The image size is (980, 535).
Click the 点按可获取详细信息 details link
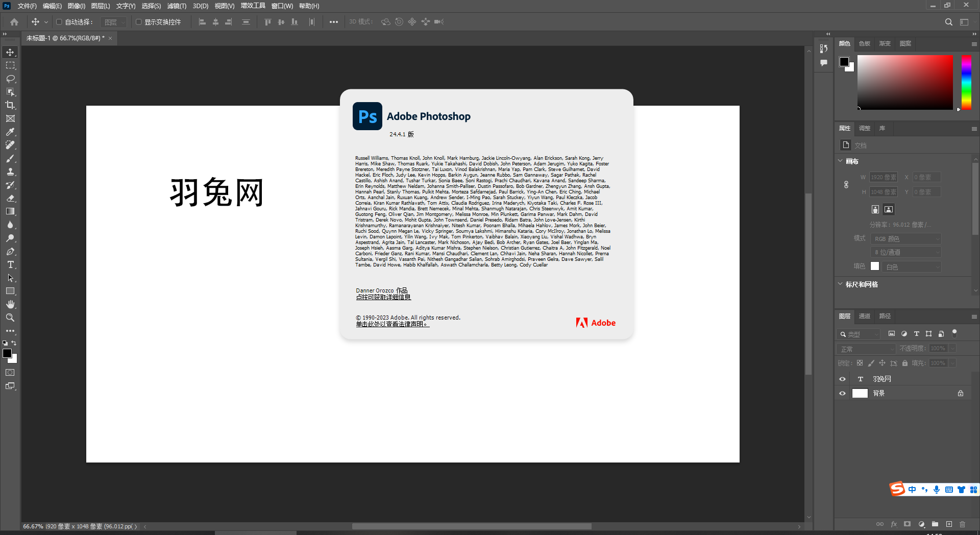(383, 297)
